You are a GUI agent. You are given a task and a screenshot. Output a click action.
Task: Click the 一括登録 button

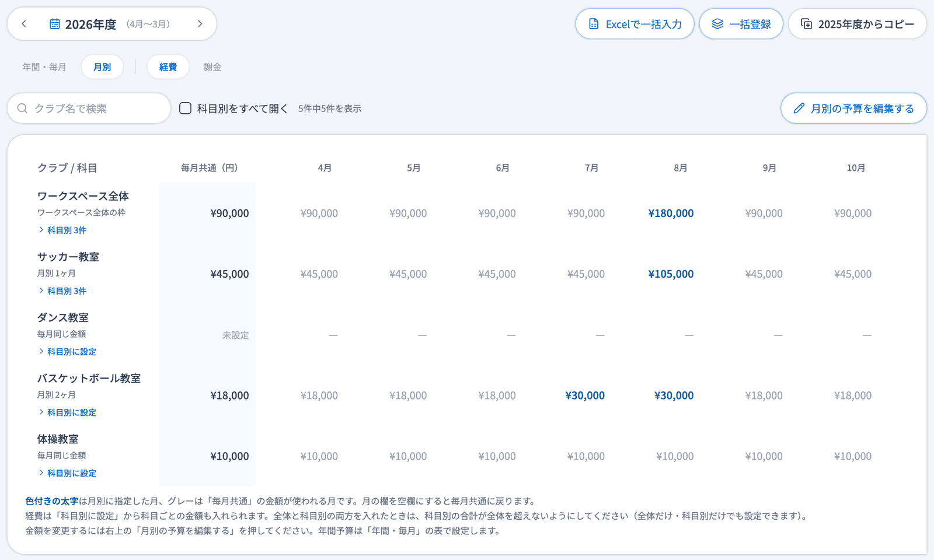741,24
